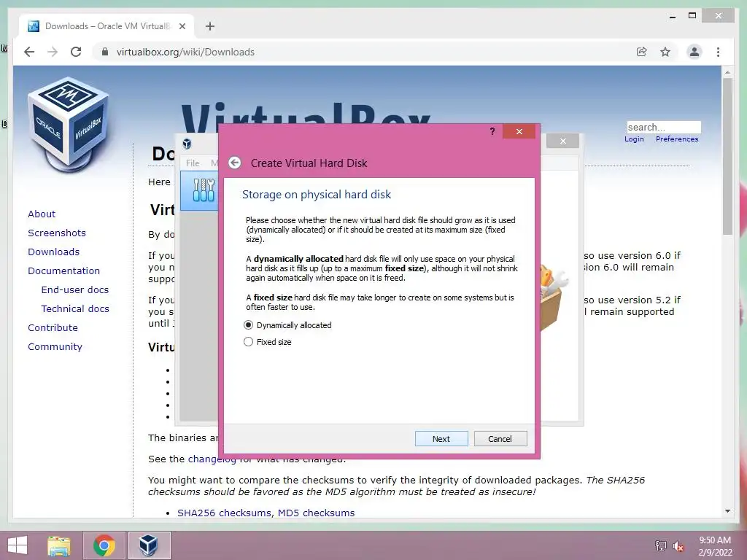Click the network icon in system tray
The image size is (747, 560).
coord(660,545)
